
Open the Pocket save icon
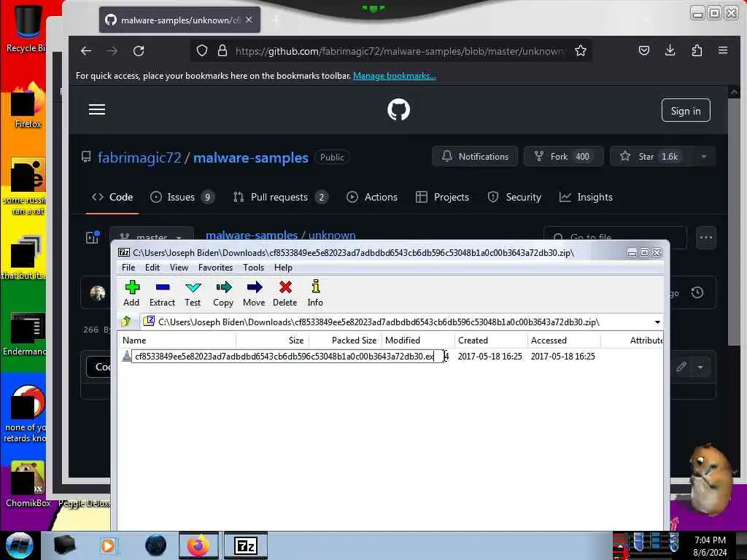(x=644, y=50)
